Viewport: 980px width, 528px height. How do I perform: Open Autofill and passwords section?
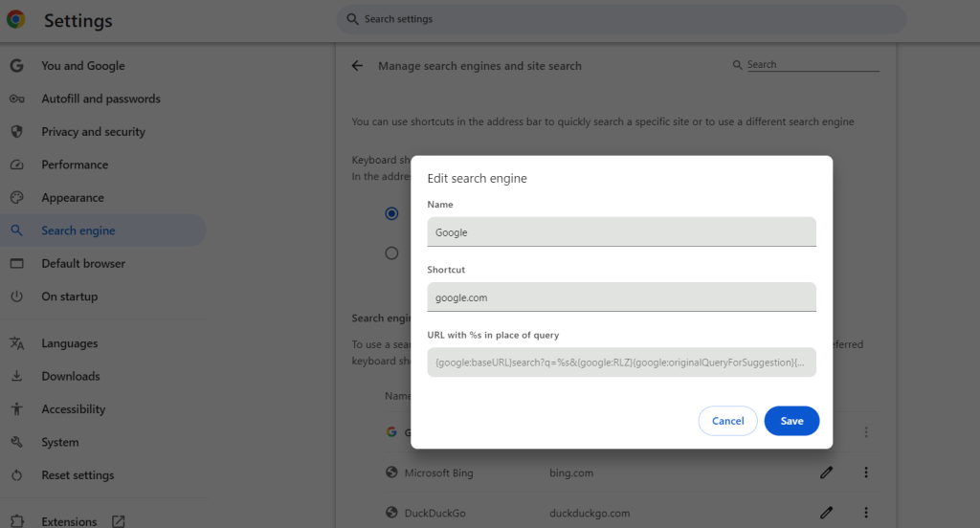point(100,99)
